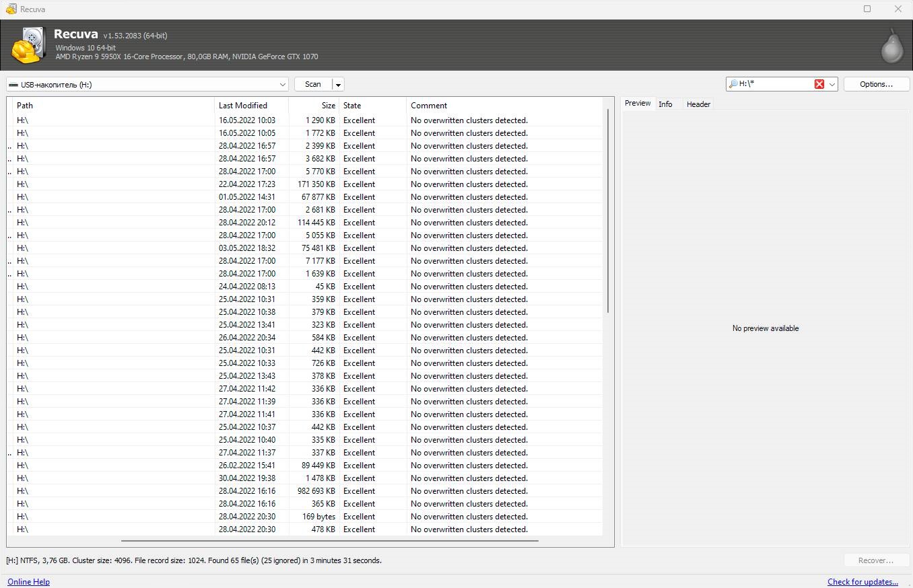Sort files by the Size column header
913x588 pixels.
(314, 106)
